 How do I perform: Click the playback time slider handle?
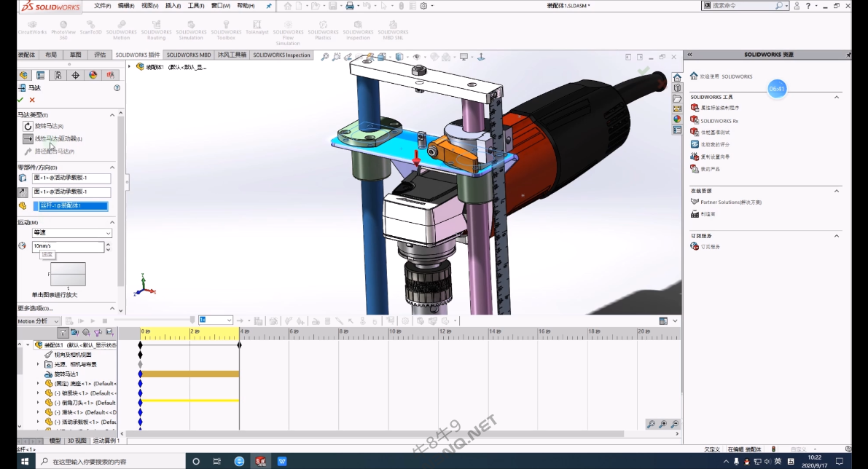pos(192,320)
